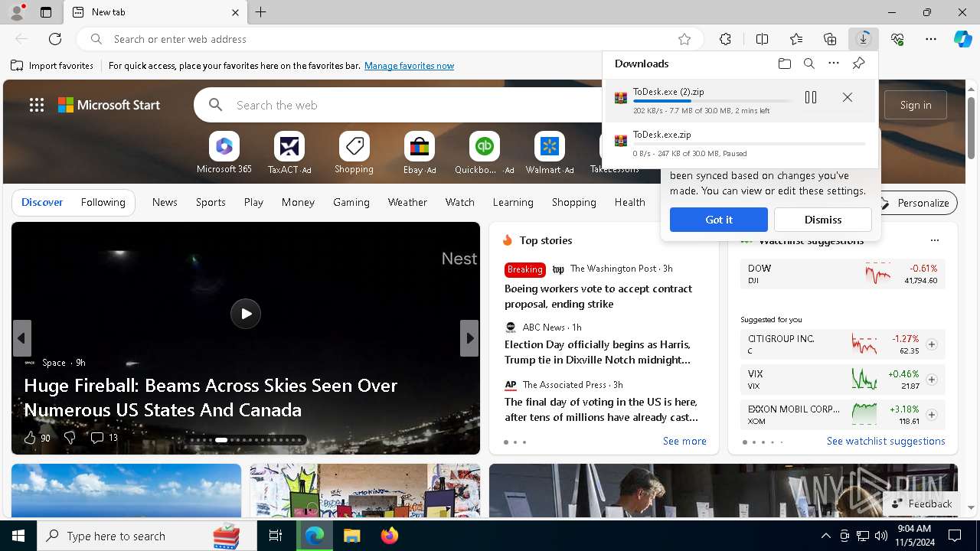Open Shopping shortcut tile
Image resolution: width=980 pixels, height=551 pixels.
coord(354,153)
